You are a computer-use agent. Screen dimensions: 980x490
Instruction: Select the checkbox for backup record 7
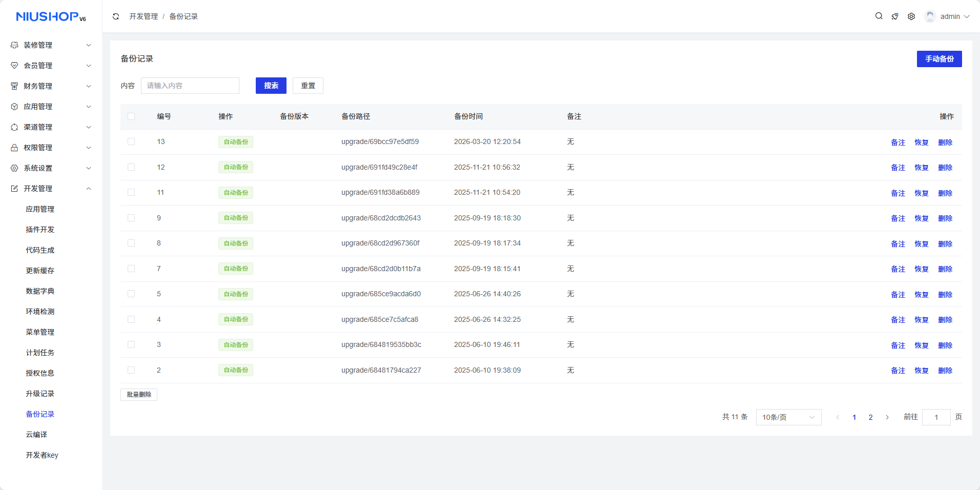pyautogui.click(x=131, y=269)
